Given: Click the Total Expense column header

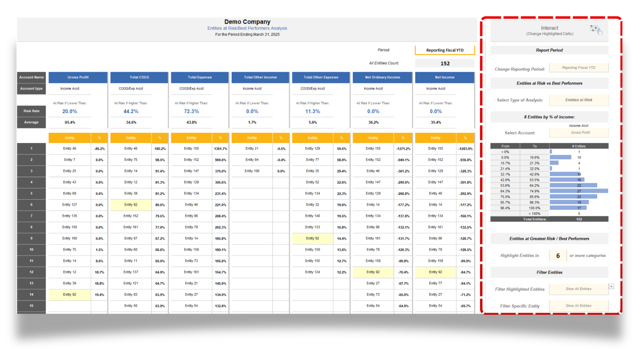Looking at the screenshot, I should point(199,77).
